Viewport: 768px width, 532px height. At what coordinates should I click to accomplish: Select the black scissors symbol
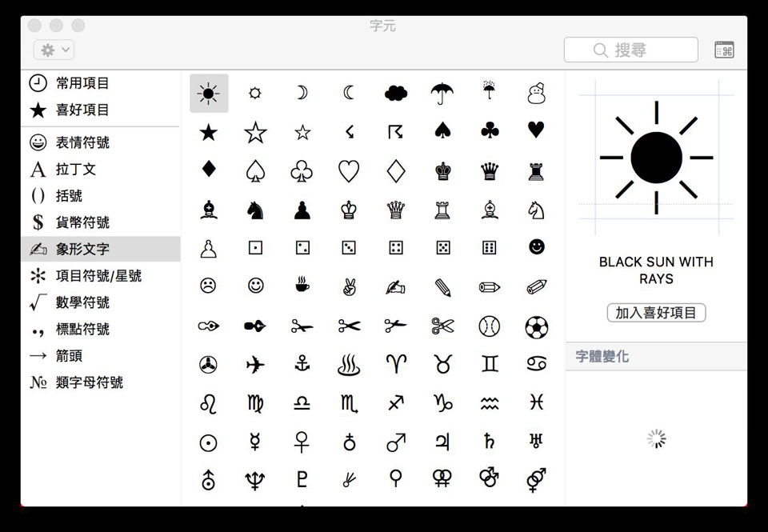pyautogui.click(x=349, y=326)
